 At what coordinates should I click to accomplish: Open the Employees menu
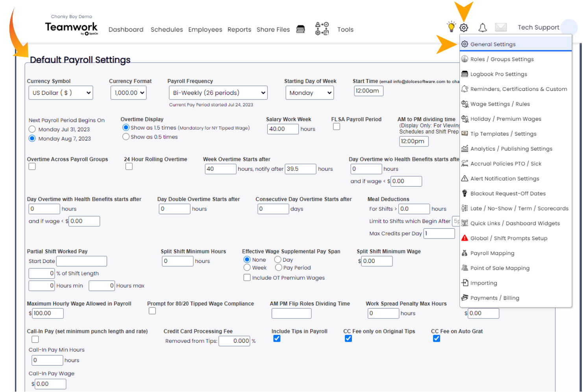pyautogui.click(x=205, y=30)
